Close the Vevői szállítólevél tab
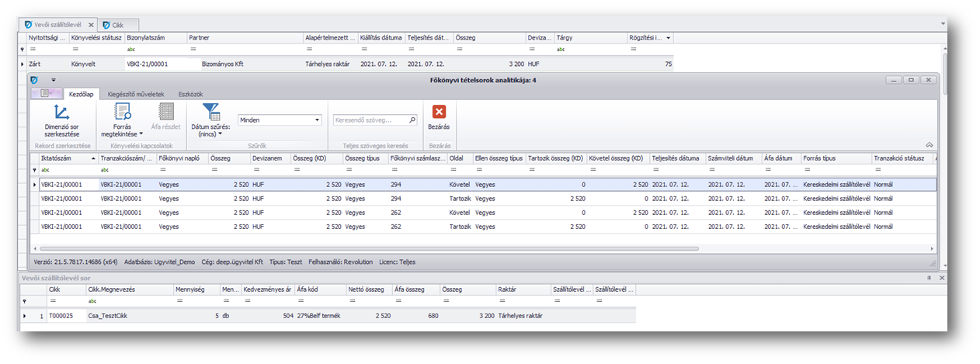The width and height of the screenshot is (980, 364). (91, 25)
